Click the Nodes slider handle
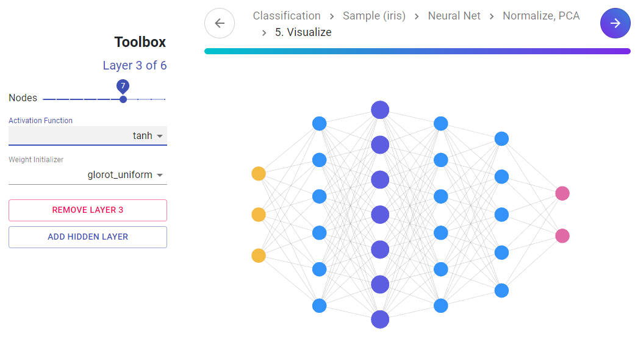 tap(123, 99)
